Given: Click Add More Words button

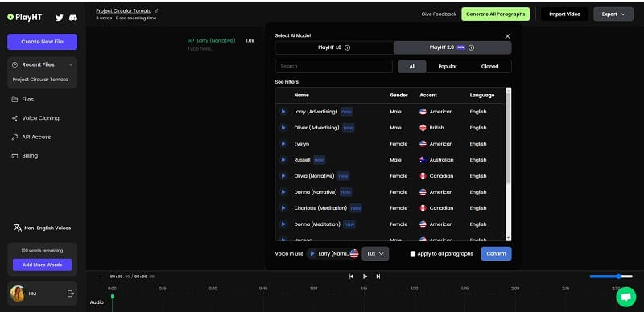Looking at the screenshot, I should click(43, 265).
